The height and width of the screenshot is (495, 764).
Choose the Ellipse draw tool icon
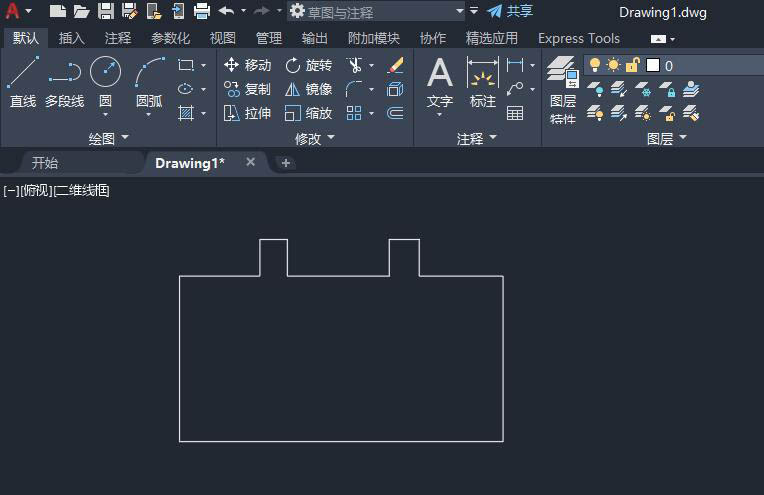tap(186, 89)
